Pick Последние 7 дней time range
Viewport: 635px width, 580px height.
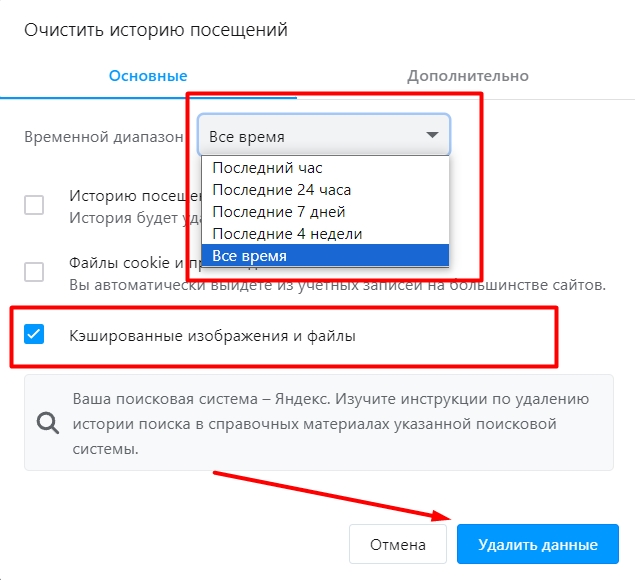pyautogui.click(x=279, y=212)
